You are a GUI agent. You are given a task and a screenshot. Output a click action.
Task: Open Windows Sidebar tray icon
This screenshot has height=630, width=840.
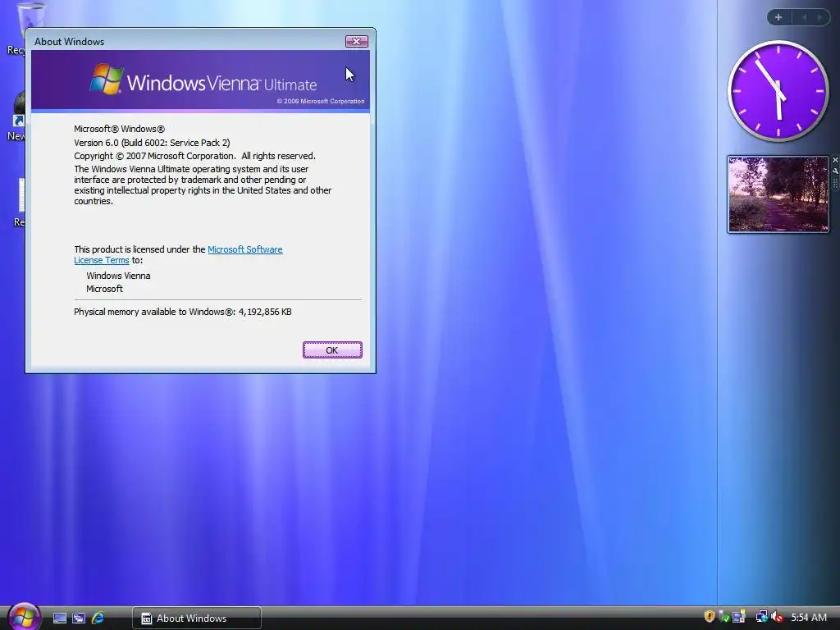coord(739,617)
